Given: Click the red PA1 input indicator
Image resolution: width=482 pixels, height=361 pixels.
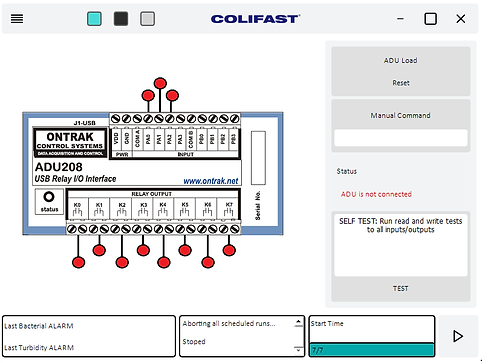Looking at the screenshot, I should [x=160, y=83].
